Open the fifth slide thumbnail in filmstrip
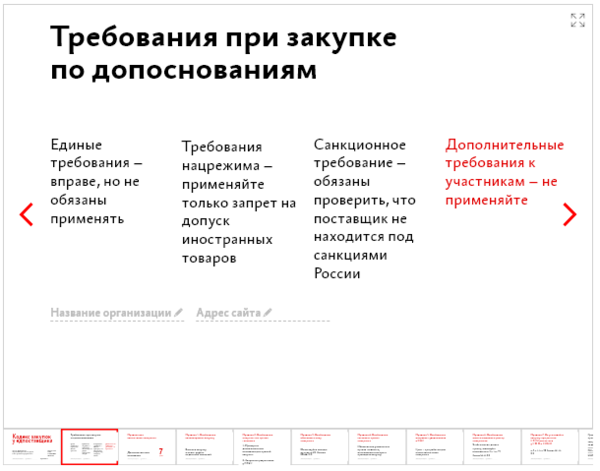 click(x=263, y=447)
